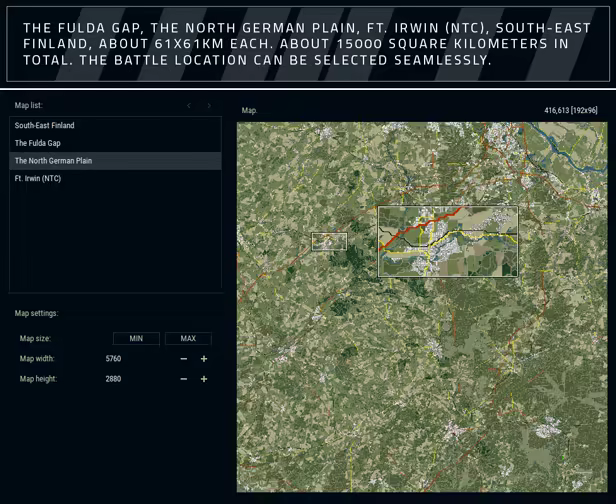Set map size to MAX

click(x=188, y=339)
